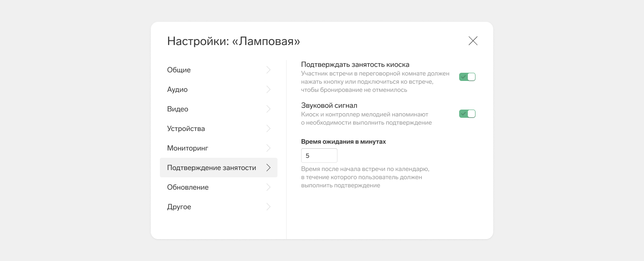Close the «Ламповая» settings dialog
The image size is (644, 261).
click(x=473, y=41)
